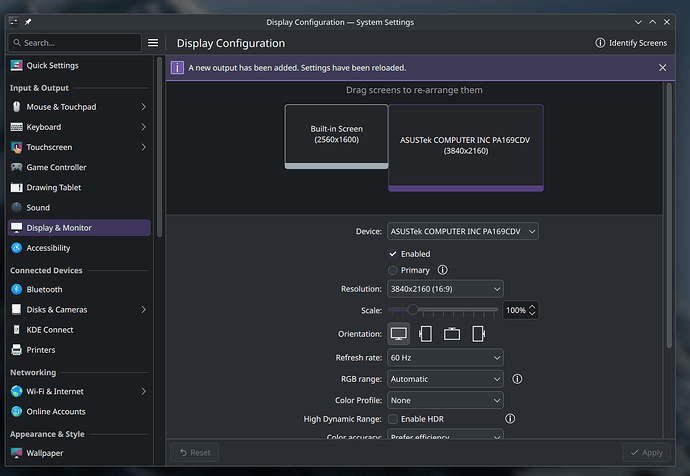Click info icon beside Enable HDR
The image size is (690, 476).
[x=510, y=418]
